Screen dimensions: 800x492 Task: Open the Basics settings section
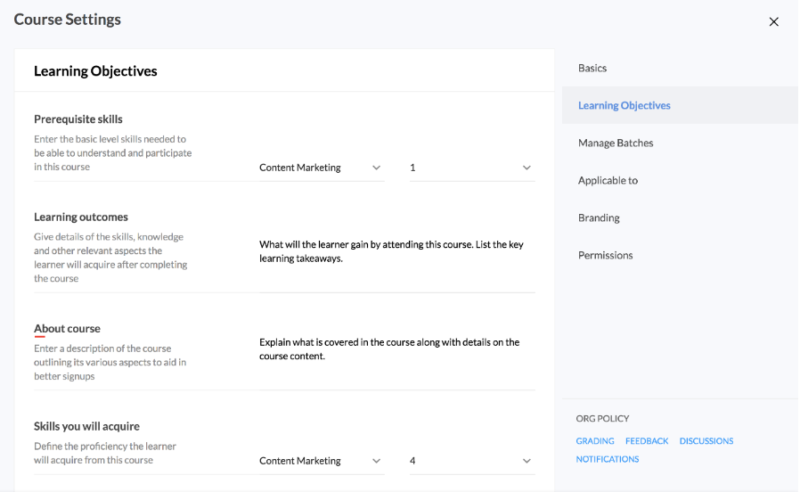pyautogui.click(x=592, y=68)
